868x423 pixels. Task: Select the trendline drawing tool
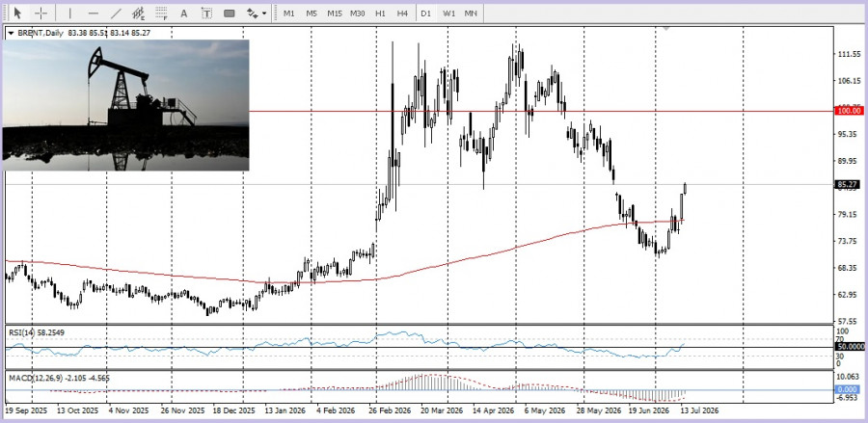coord(117,13)
